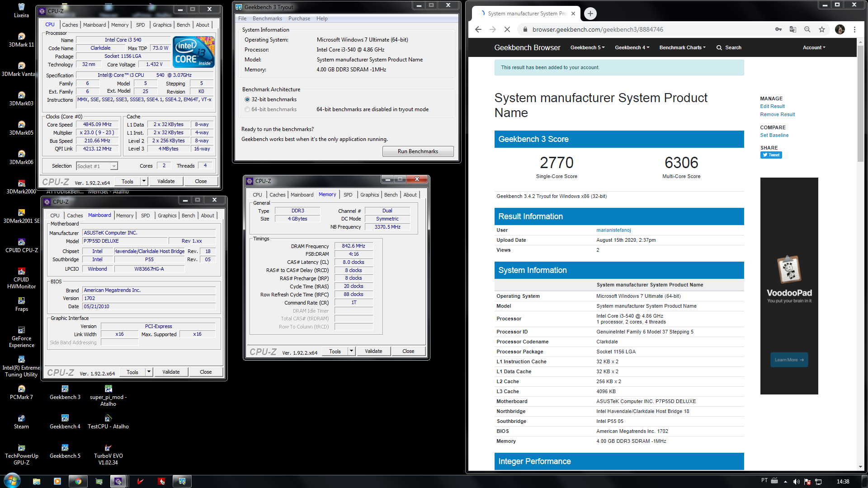Show hidden system tray icons
Viewport: 868px width, 488px height.
785,482
